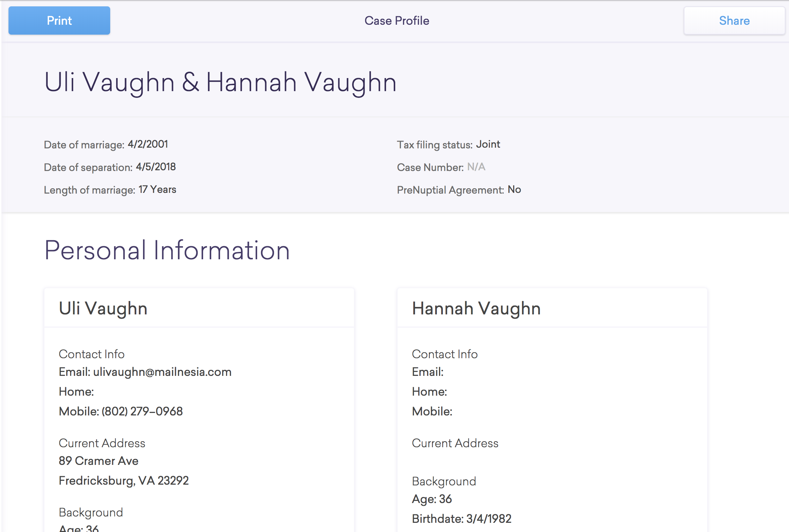Click the Uli Vaughn & Hannah Vaughn heading
Screen dimensions: 789x532
[x=220, y=82]
